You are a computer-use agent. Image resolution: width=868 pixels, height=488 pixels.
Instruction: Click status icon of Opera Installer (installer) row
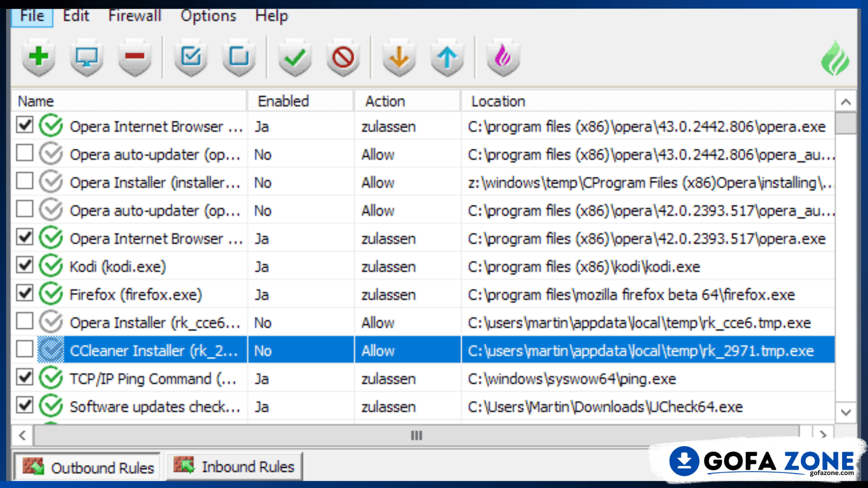(x=51, y=182)
